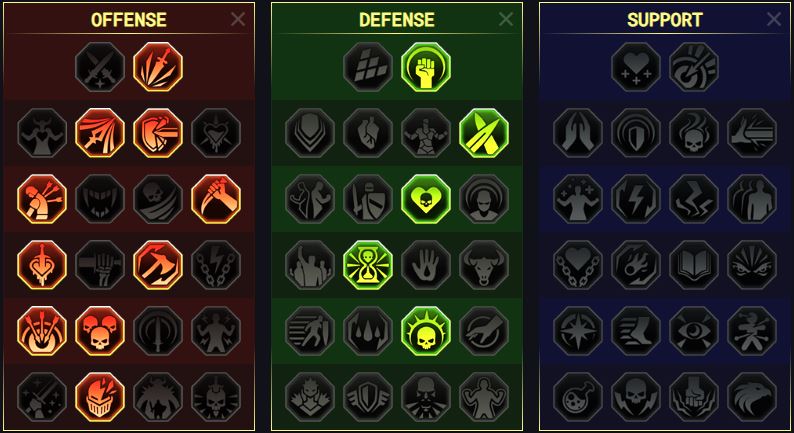Select the chained heart Support mastery

578,265
